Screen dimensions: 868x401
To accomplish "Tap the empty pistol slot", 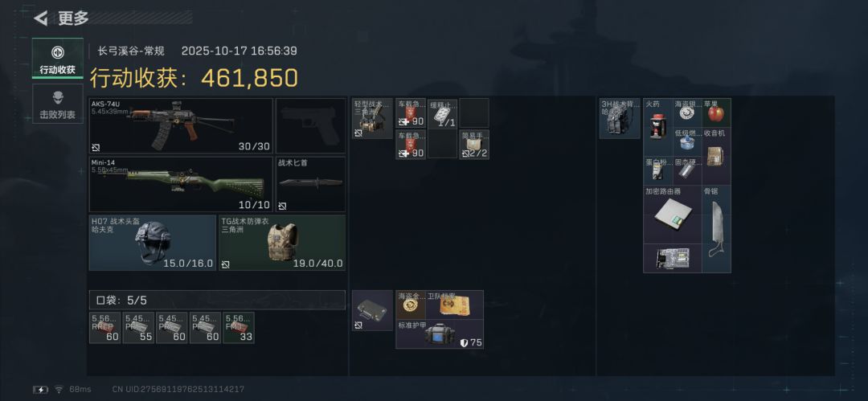I will [310, 125].
